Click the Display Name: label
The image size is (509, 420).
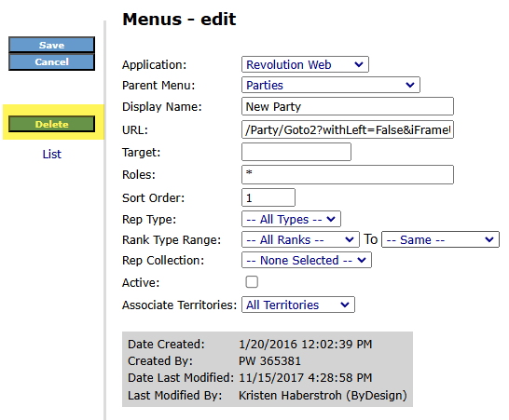[x=161, y=107]
